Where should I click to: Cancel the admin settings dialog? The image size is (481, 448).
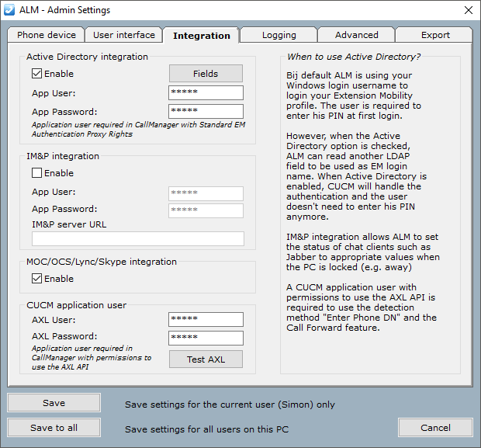tap(435, 428)
